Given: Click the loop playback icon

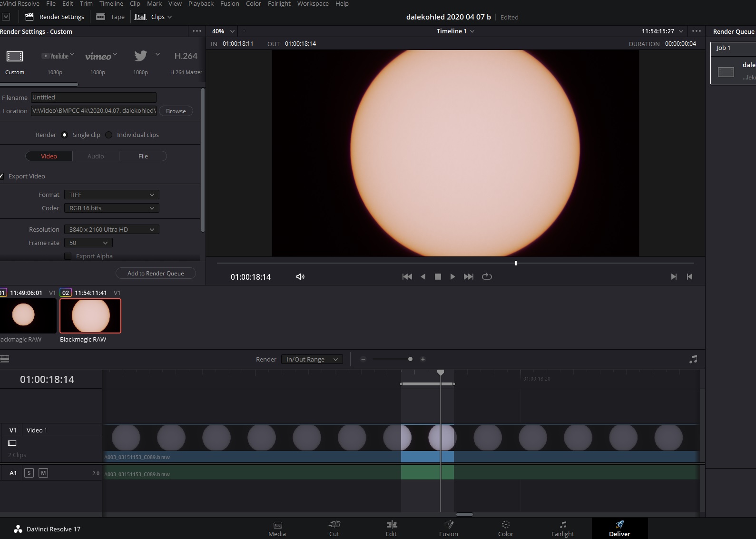Looking at the screenshot, I should point(487,276).
